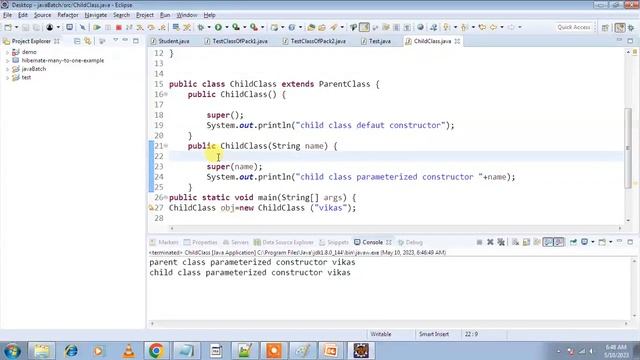Click Remove All Terminated Launches icon
The image size is (640, 360).
[501, 242]
